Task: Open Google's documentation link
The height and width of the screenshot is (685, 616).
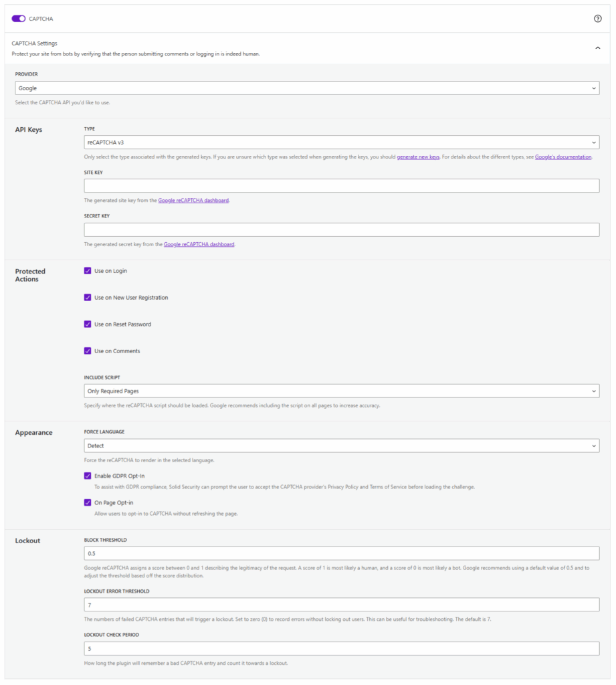Action: coord(563,157)
